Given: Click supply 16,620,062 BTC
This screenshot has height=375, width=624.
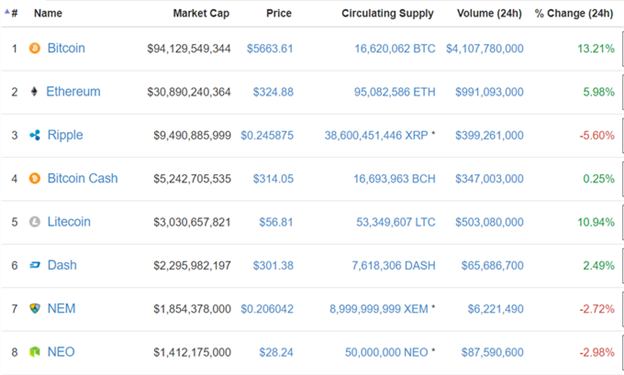Looking at the screenshot, I should (x=395, y=49).
